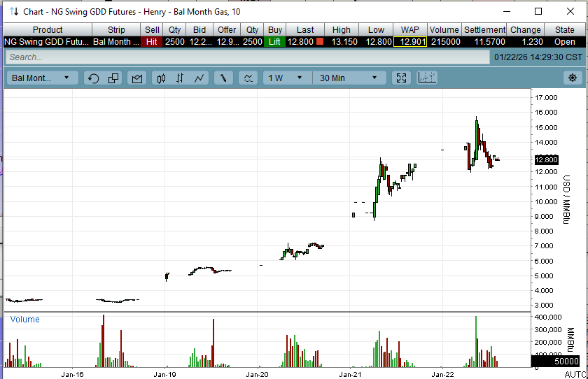Viewport: 588px width, 379px height.
Task: Click the Last column header
Action: pyautogui.click(x=305, y=29)
